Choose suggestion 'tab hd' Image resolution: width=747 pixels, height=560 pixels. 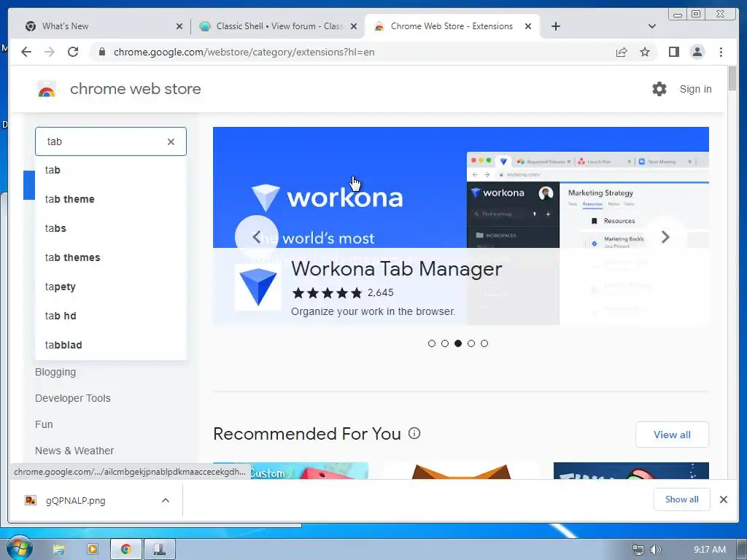point(111,316)
